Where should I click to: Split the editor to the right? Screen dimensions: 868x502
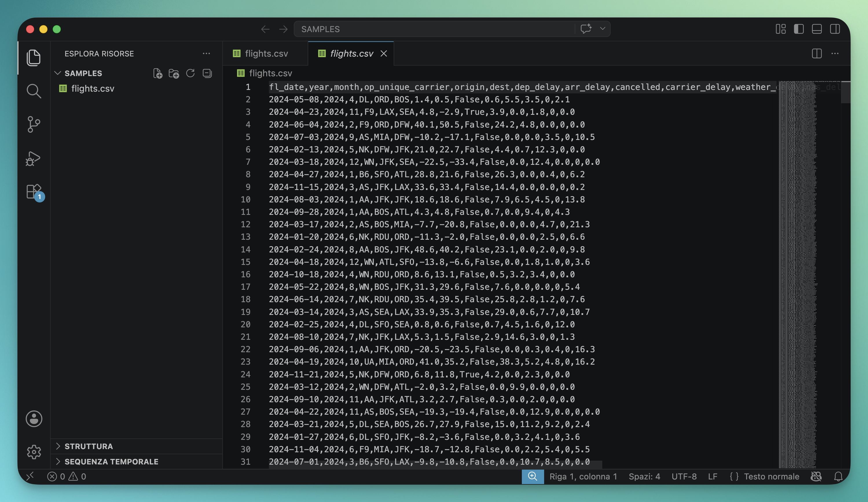pyautogui.click(x=817, y=53)
